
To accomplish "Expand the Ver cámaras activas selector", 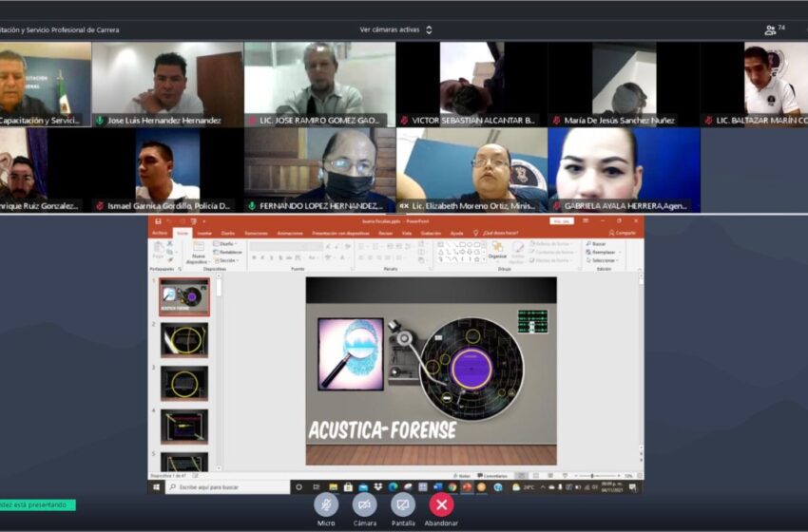I will point(396,29).
